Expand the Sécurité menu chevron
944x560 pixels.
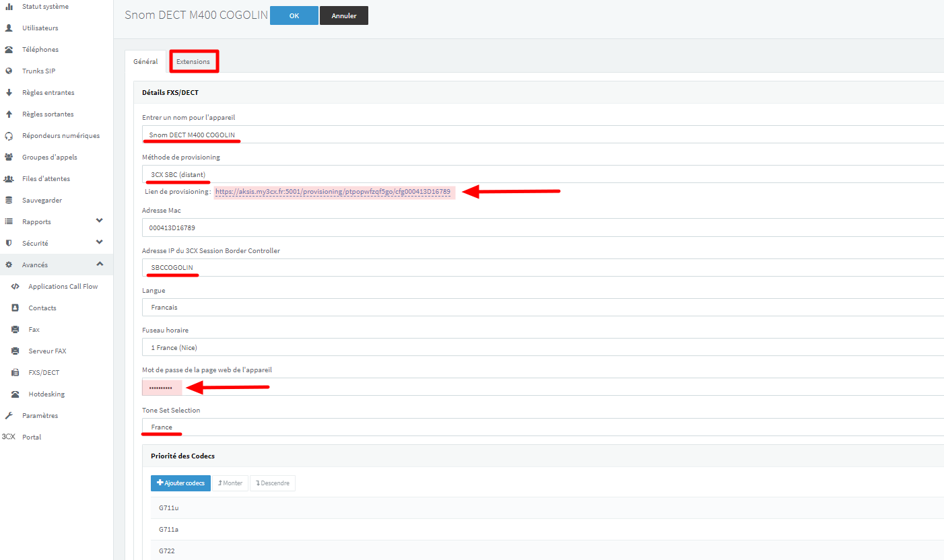coord(100,243)
